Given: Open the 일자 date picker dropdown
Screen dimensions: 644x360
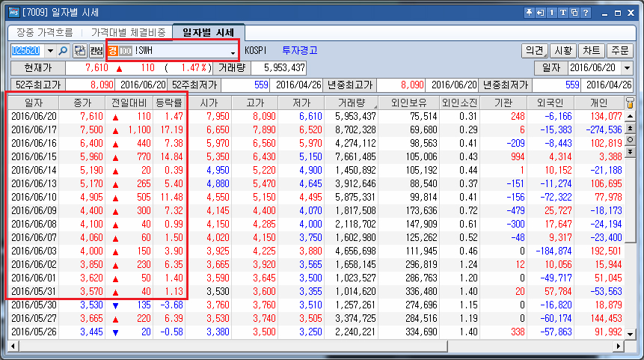Looking at the screenshot, I should (x=625, y=68).
